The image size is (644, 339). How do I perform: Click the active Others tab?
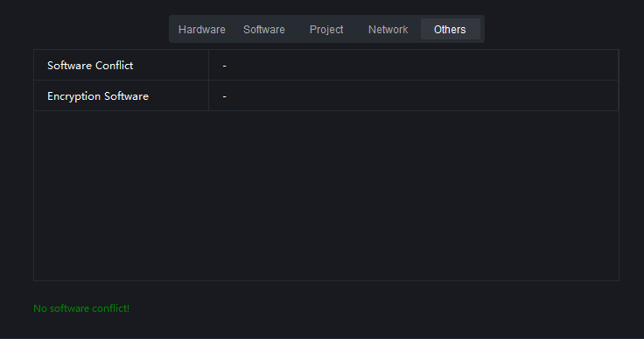[x=450, y=29]
